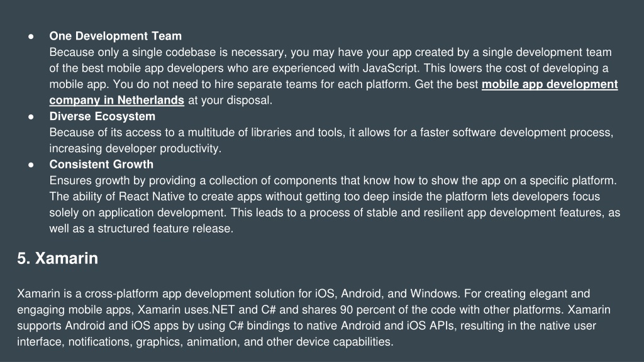
Task: Click the line starting 'Because only a single codebase'
Action: (x=330, y=53)
